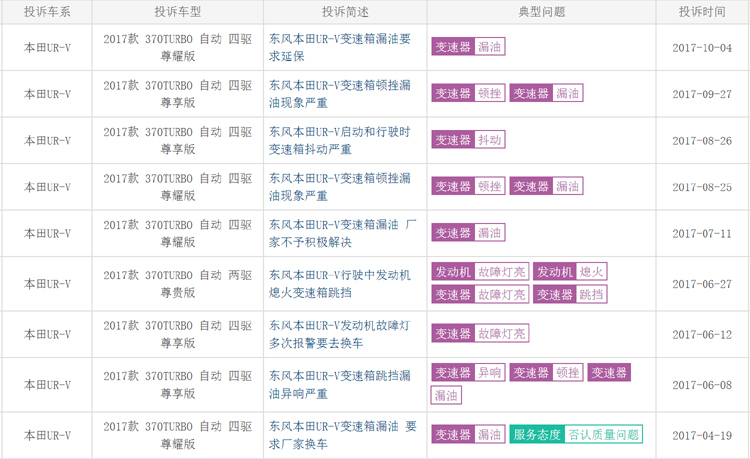Click 本田UR-V in the 2017-06-27 row
The image size is (750, 459).
(47, 284)
